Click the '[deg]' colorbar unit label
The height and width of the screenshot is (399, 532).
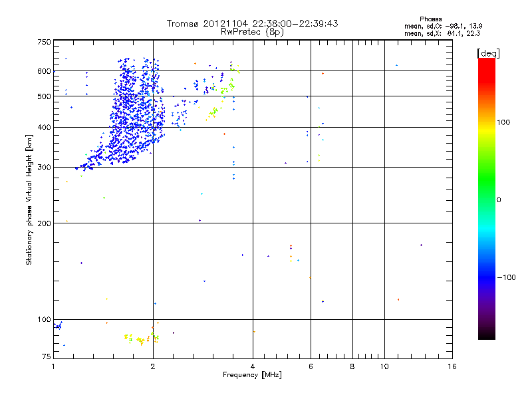[x=488, y=53]
